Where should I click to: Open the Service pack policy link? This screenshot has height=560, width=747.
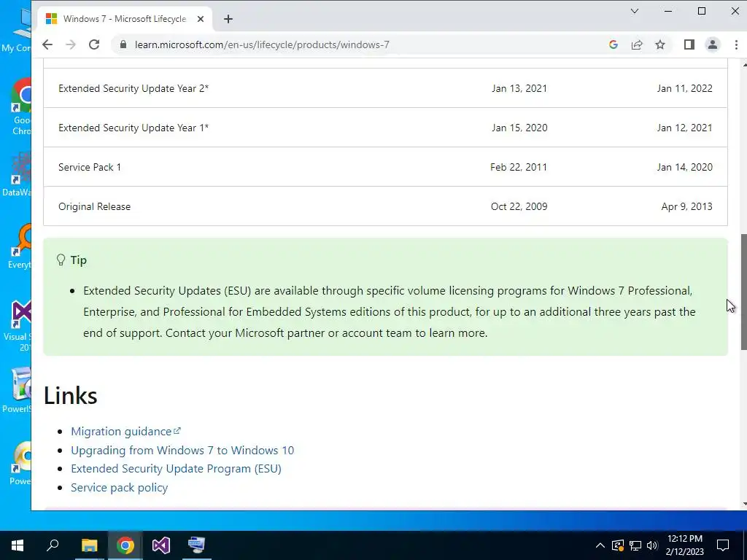coord(119,488)
